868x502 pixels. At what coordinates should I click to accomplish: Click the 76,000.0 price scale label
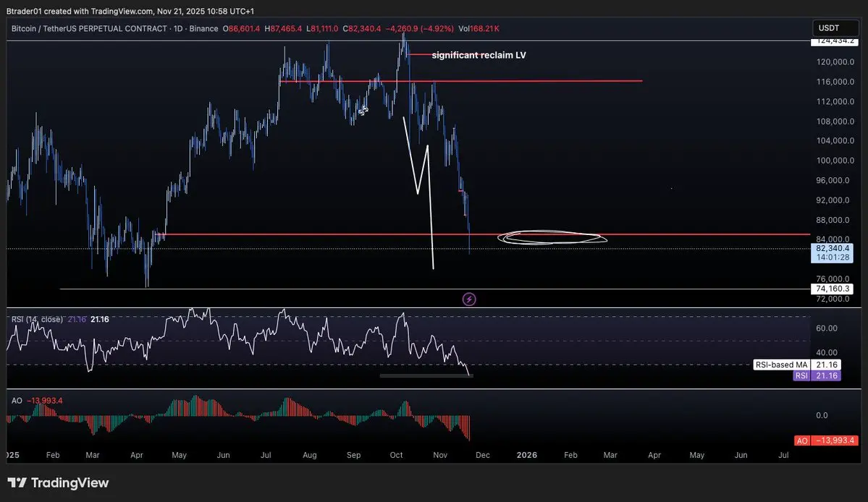tap(833, 278)
